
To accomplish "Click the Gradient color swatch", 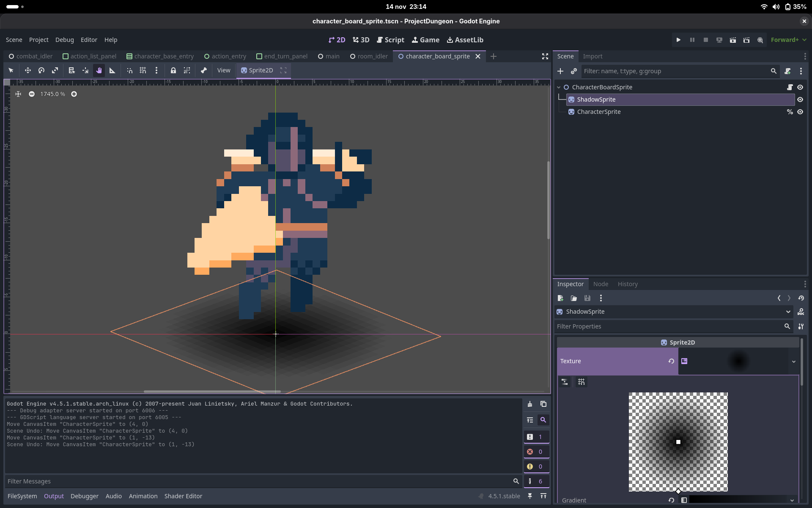I will tap(738, 500).
